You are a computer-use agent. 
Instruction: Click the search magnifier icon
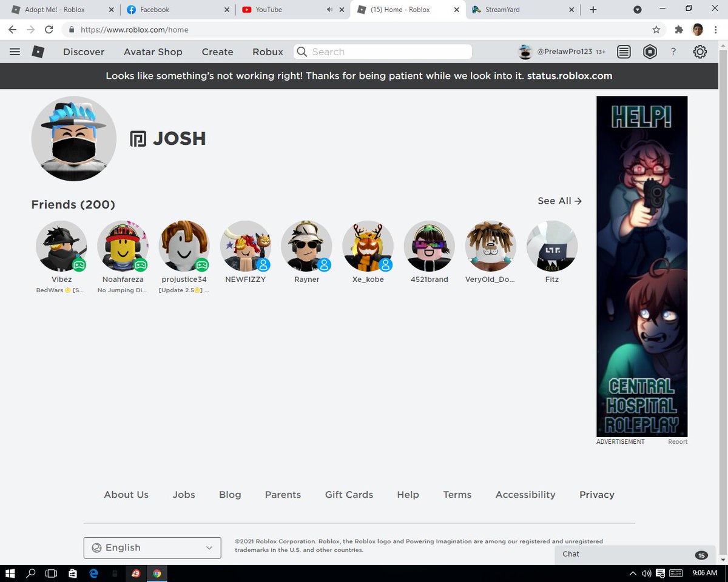click(x=302, y=52)
